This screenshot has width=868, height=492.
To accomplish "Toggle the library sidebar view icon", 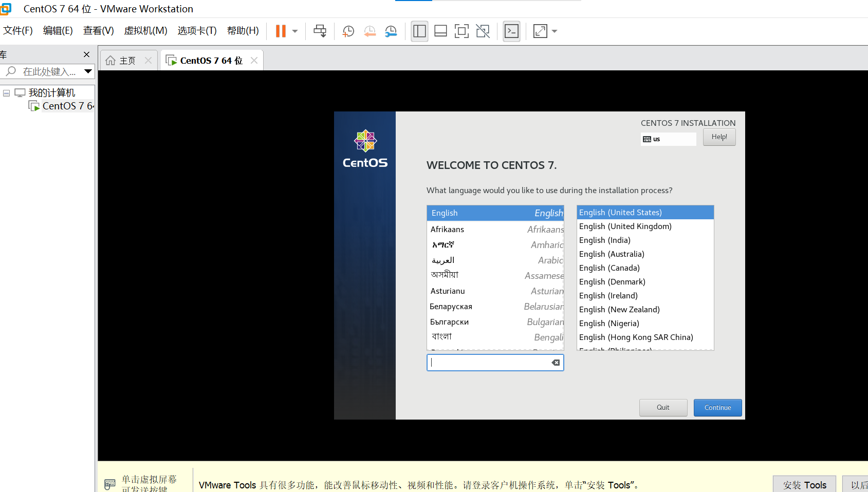I will pos(419,31).
